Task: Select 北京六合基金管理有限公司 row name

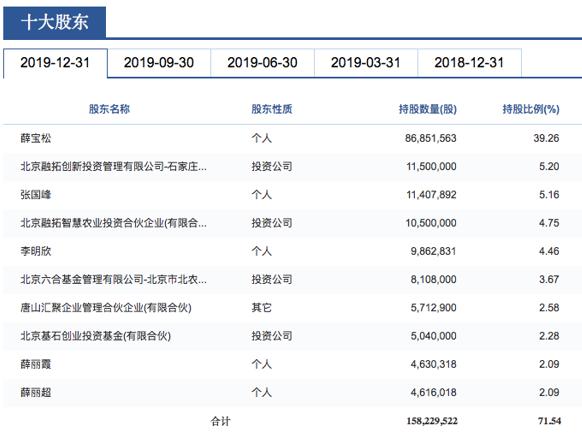Action: click(113, 279)
